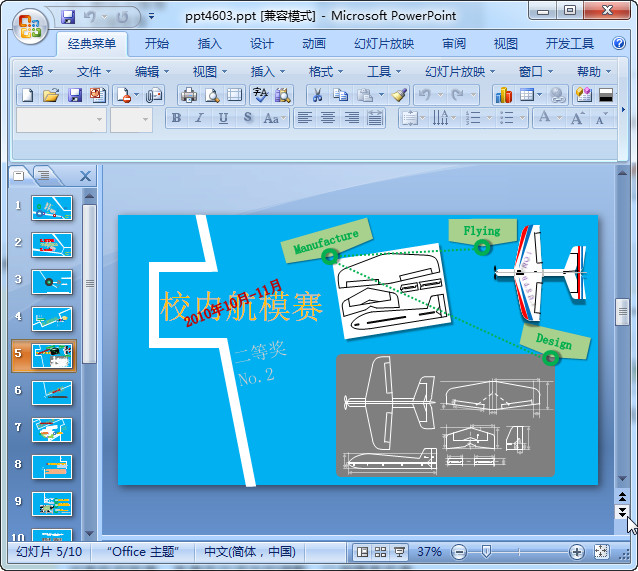
Task: Expand the 格式 menu dropdown
Action: pyautogui.click(x=326, y=71)
